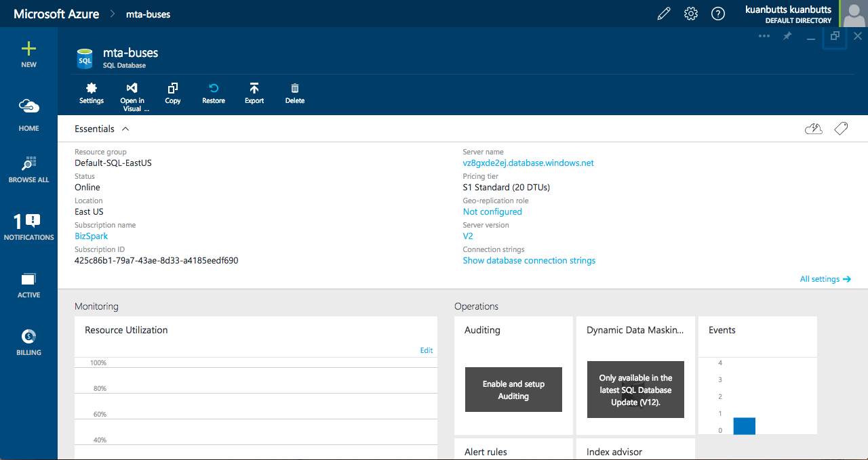Open the BizSpark subscription link

point(91,236)
